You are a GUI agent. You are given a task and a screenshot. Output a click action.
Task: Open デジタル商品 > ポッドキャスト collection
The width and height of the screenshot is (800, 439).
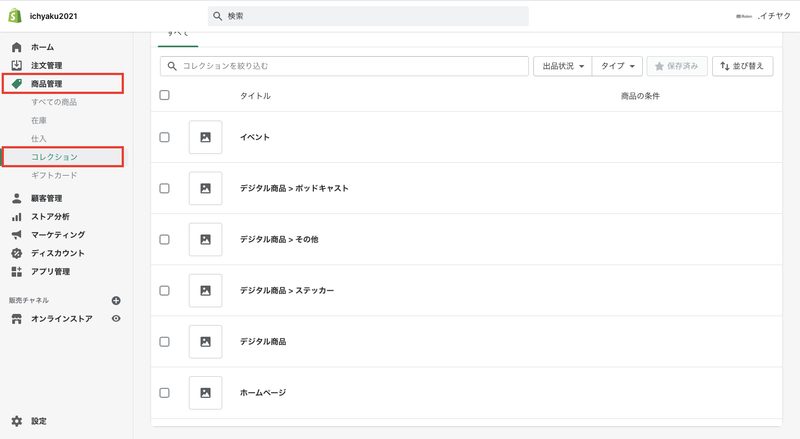coord(294,188)
